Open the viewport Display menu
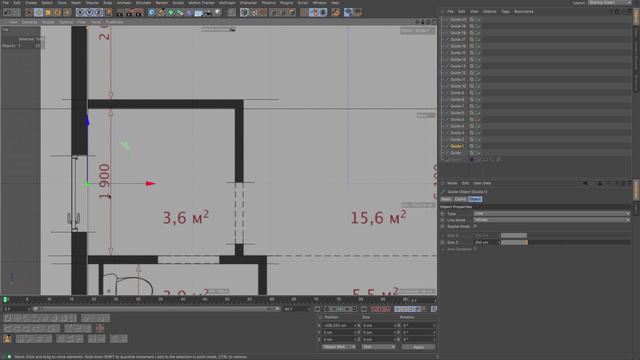 coord(48,22)
